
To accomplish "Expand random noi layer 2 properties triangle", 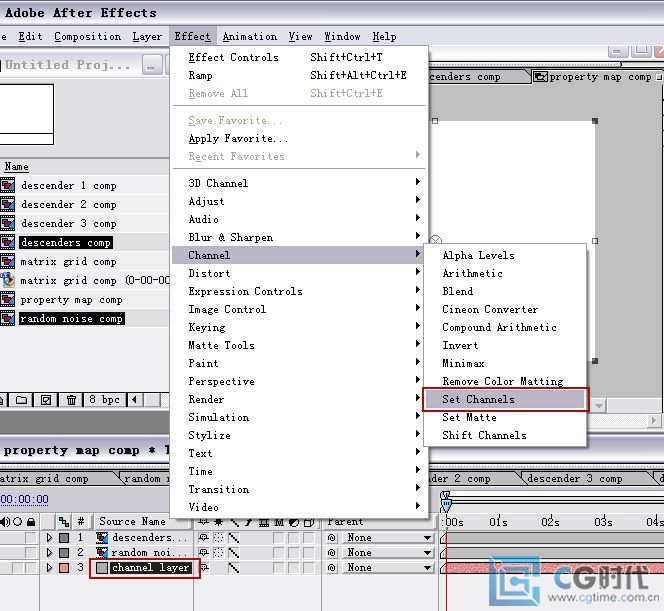I will (x=49, y=553).
